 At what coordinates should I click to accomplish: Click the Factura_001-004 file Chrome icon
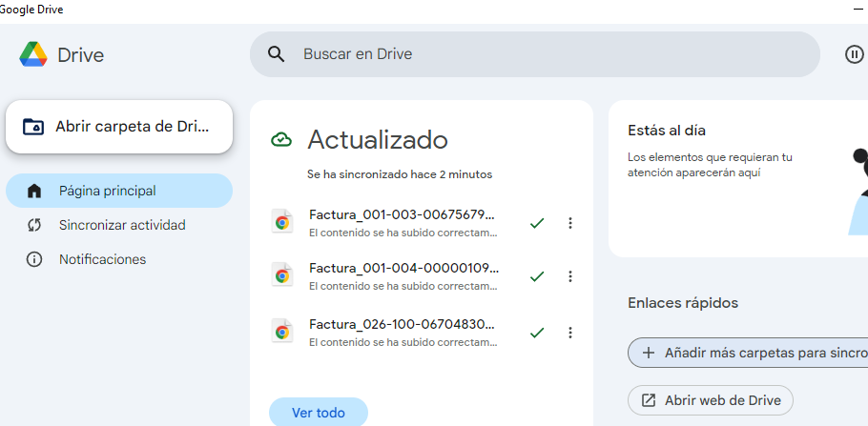point(281,275)
